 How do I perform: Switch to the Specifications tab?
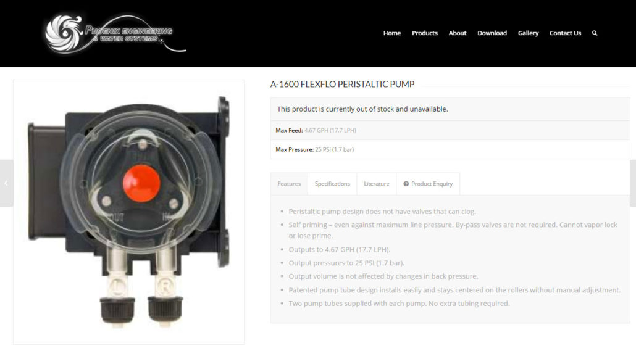click(x=332, y=184)
